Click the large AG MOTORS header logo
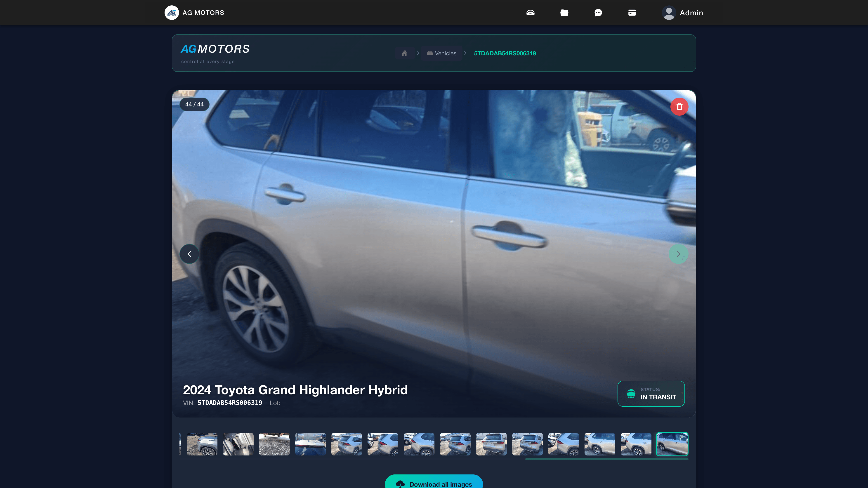This screenshot has height=488, width=868. point(215,49)
